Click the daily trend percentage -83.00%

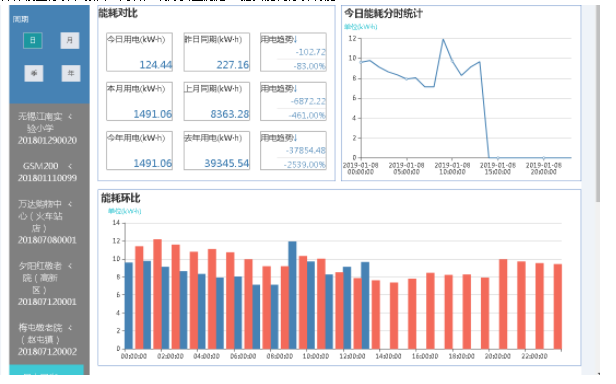pos(310,66)
